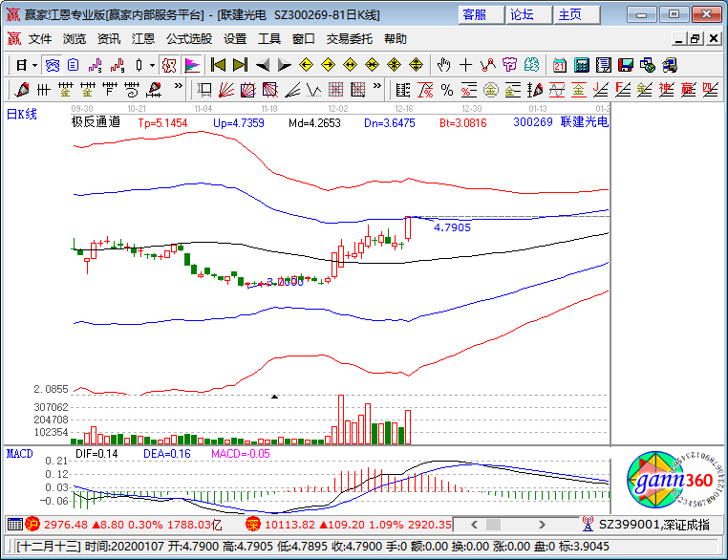Toggle the pink flag indicator icon

coord(192,66)
